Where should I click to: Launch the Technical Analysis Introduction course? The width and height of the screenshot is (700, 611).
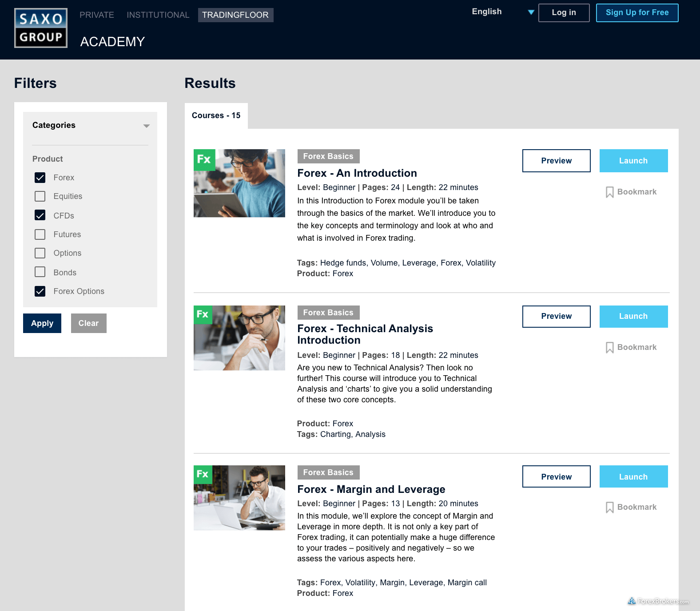point(634,317)
